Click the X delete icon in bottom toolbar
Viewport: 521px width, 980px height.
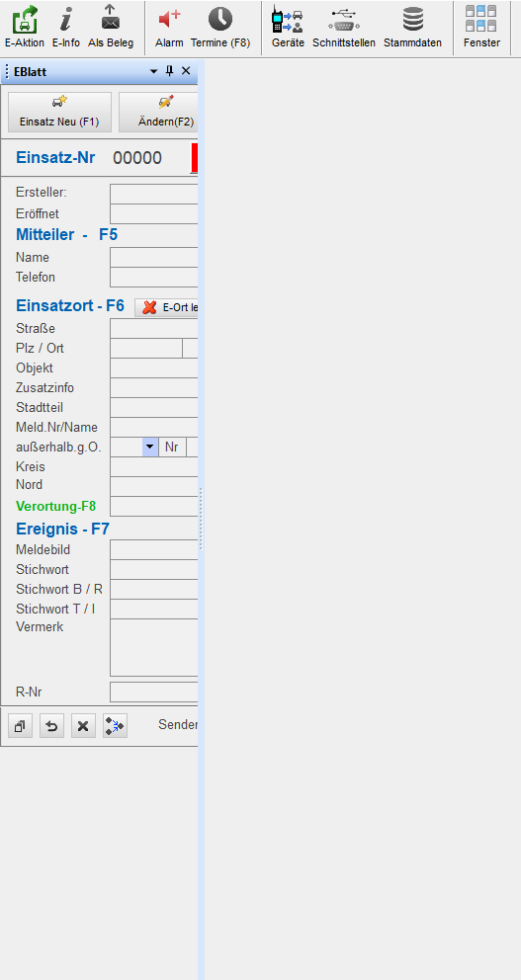click(83, 726)
